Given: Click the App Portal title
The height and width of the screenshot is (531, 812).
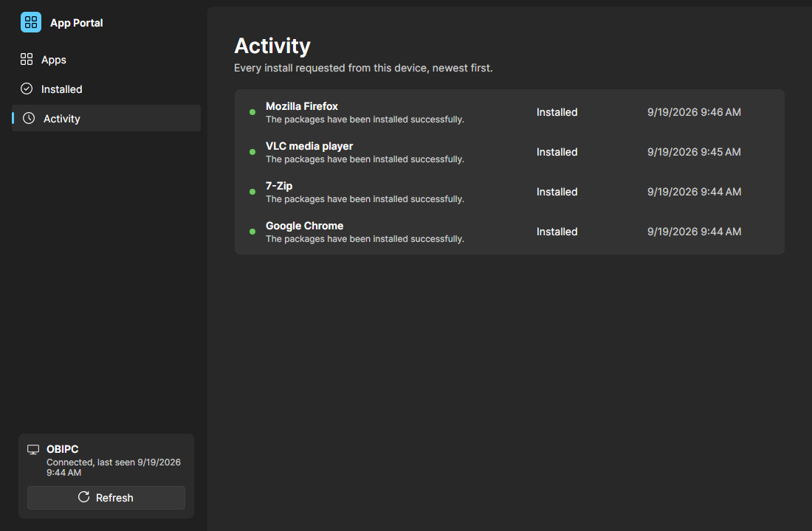Looking at the screenshot, I should click(77, 23).
